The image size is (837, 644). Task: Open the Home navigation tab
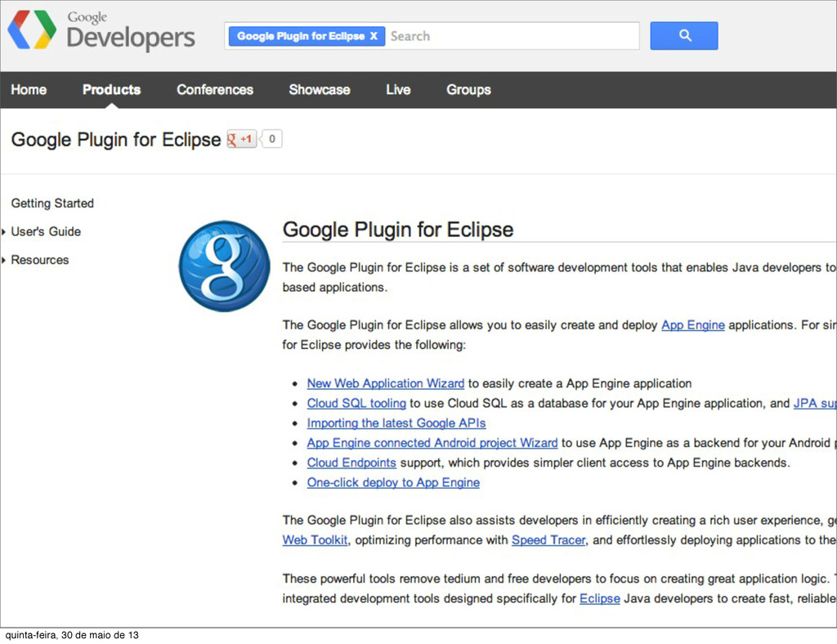29,90
